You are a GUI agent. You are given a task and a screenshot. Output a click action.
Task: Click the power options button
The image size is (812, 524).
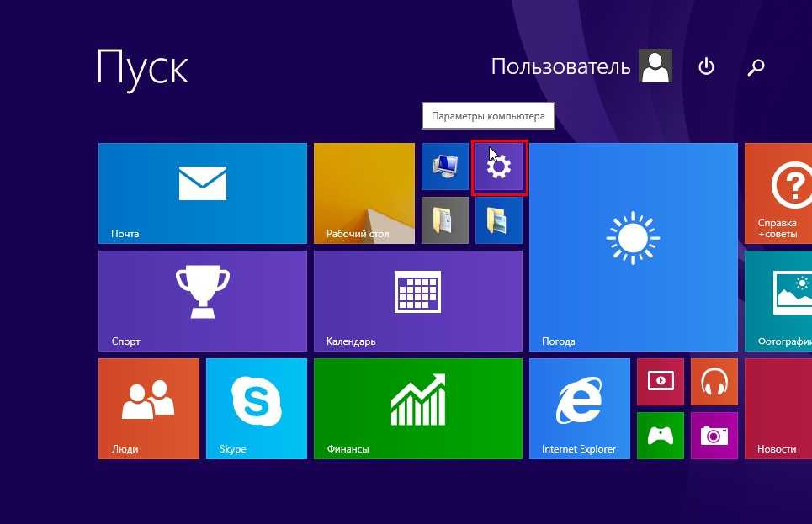click(x=706, y=66)
